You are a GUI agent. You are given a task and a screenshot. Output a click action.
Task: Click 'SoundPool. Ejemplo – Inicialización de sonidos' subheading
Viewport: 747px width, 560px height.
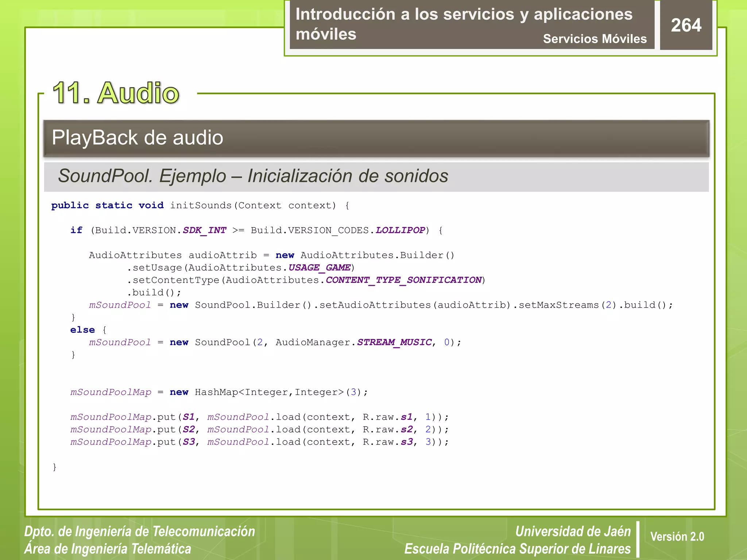click(253, 176)
